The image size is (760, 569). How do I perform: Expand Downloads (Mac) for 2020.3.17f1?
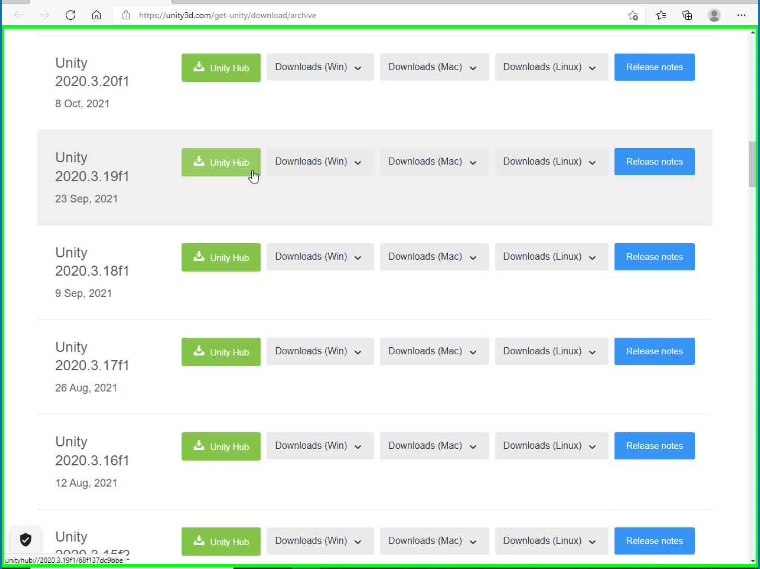(434, 351)
